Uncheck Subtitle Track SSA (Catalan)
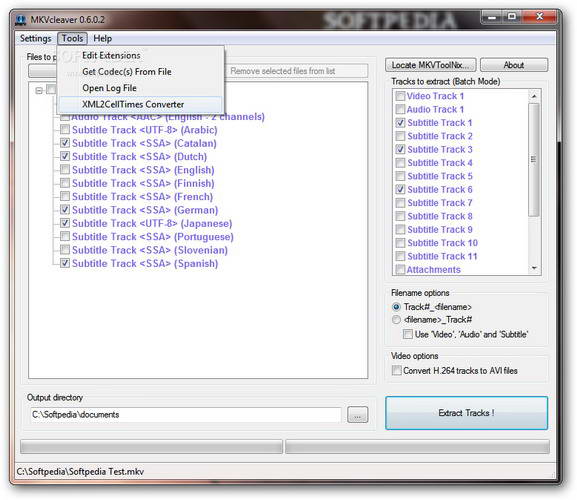The width and height of the screenshot is (577, 500). [65, 143]
